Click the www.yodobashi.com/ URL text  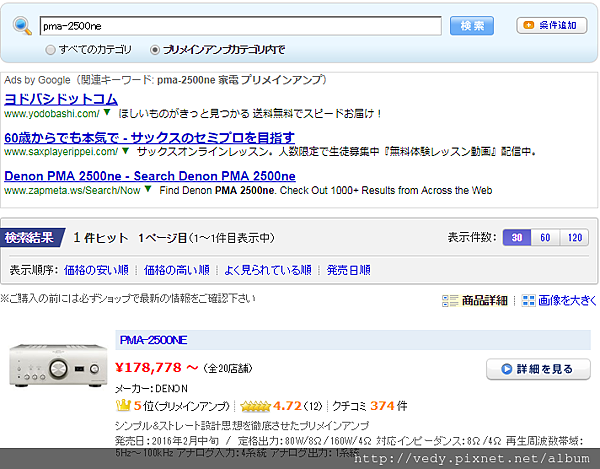pyautogui.click(x=51, y=114)
